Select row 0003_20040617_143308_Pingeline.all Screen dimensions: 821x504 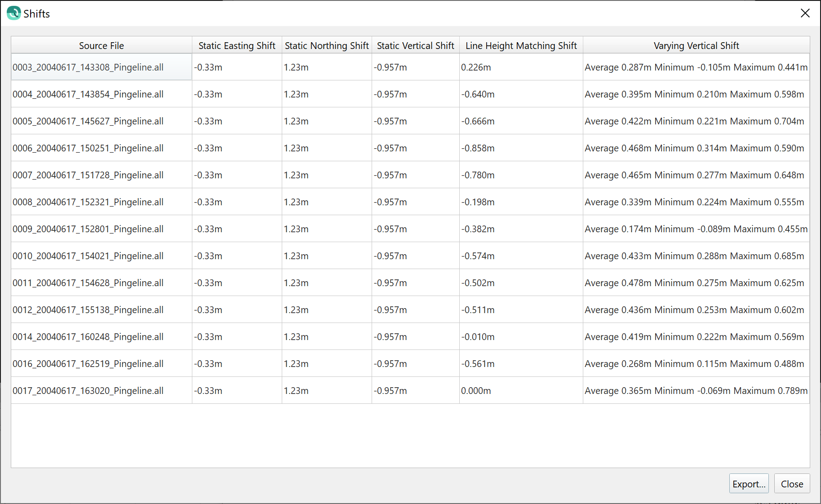point(88,67)
